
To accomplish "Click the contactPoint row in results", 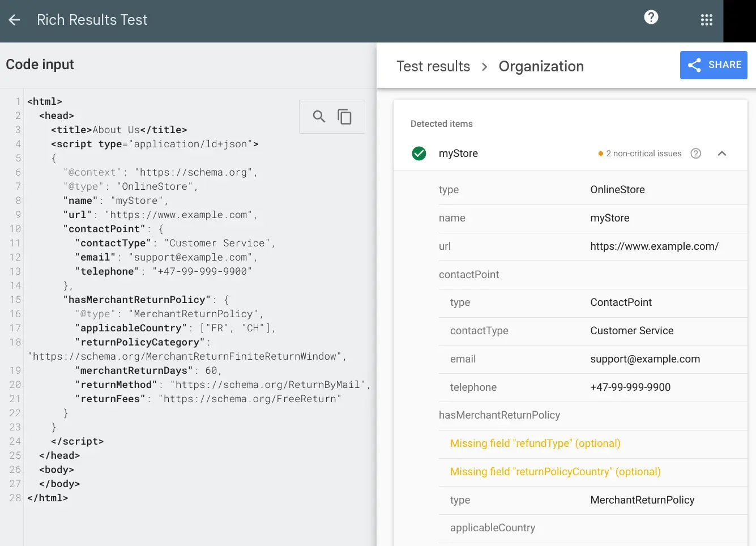I will click(x=469, y=275).
